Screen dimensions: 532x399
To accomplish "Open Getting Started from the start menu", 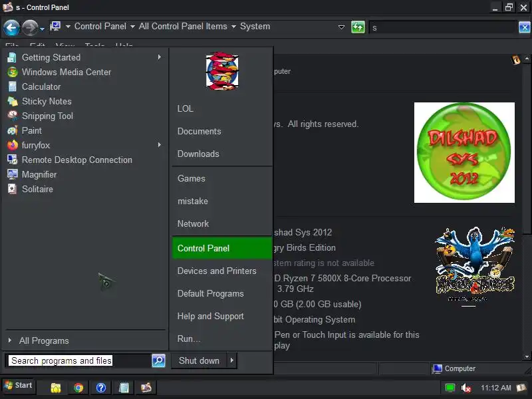I will [85, 57].
